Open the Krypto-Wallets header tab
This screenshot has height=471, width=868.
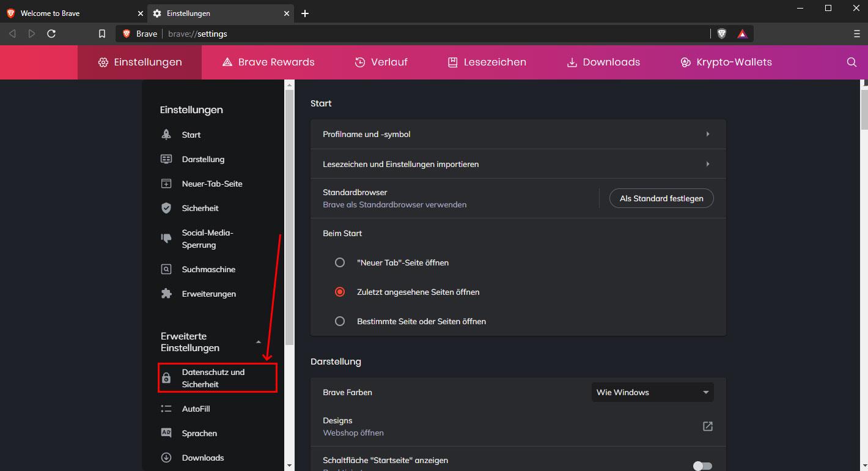click(726, 62)
